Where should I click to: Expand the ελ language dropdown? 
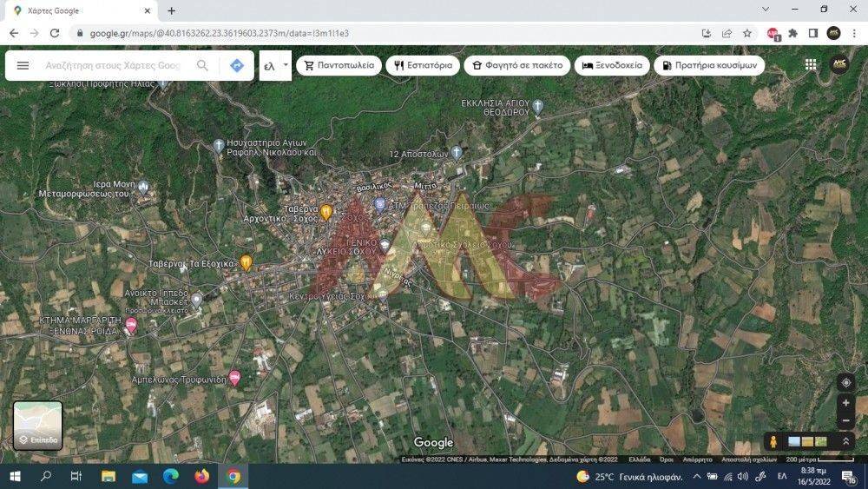pos(275,66)
